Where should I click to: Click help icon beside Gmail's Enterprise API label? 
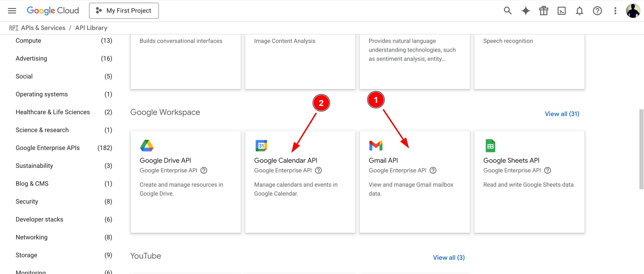(433, 170)
